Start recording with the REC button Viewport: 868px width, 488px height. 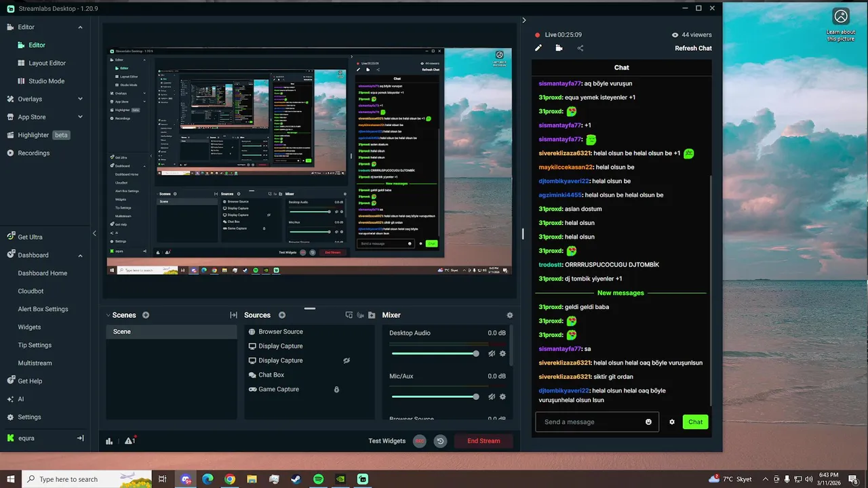pyautogui.click(x=419, y=441)
